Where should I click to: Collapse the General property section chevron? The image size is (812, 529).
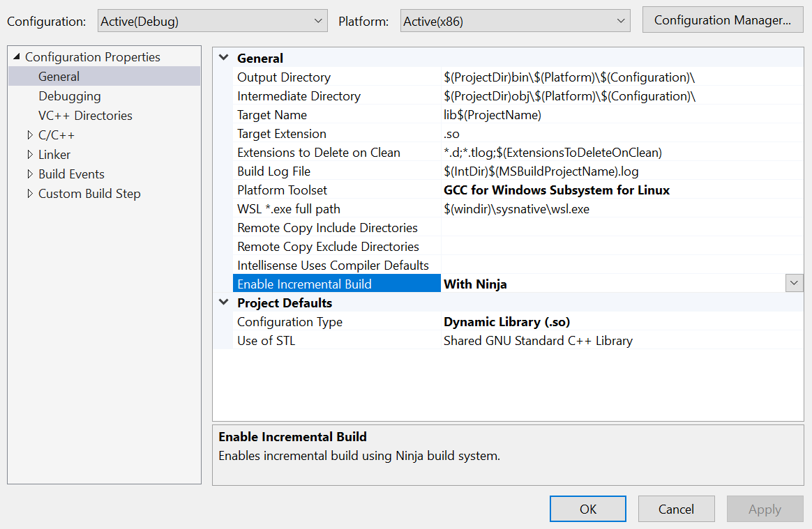point(223,59)
